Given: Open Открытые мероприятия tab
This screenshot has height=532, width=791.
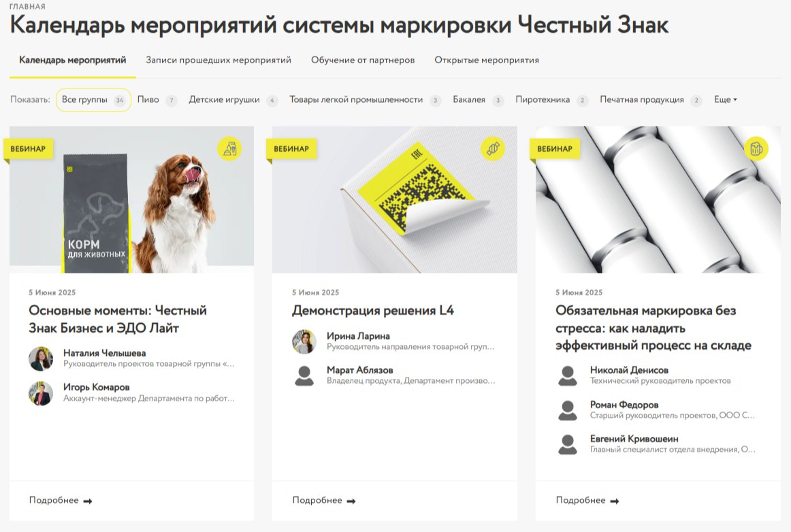Looking at the screenshot, I should (487, 60).
